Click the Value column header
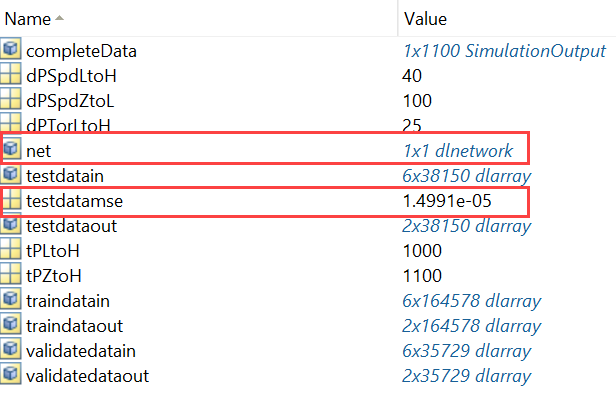This screenshot has height=393, width=616. point(425,19)
